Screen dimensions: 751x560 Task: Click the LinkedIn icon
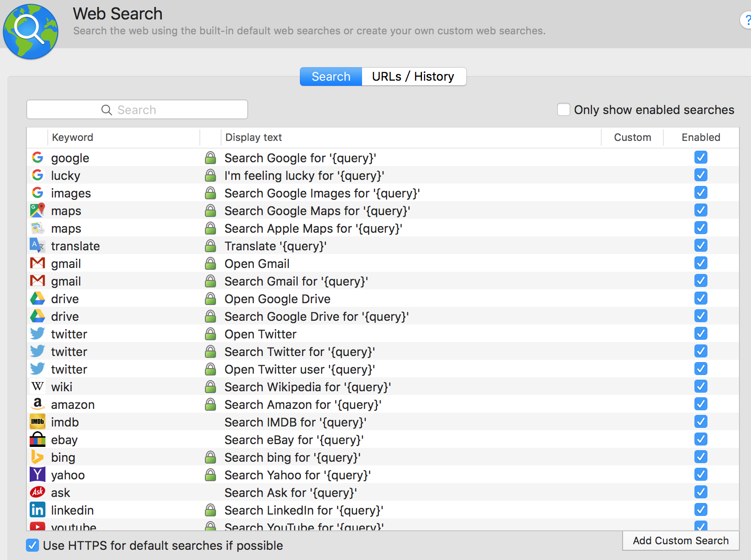(37, 510)
